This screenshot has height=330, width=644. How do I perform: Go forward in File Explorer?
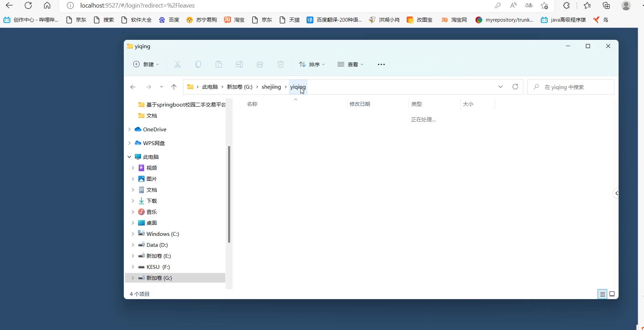click(148, 87)
